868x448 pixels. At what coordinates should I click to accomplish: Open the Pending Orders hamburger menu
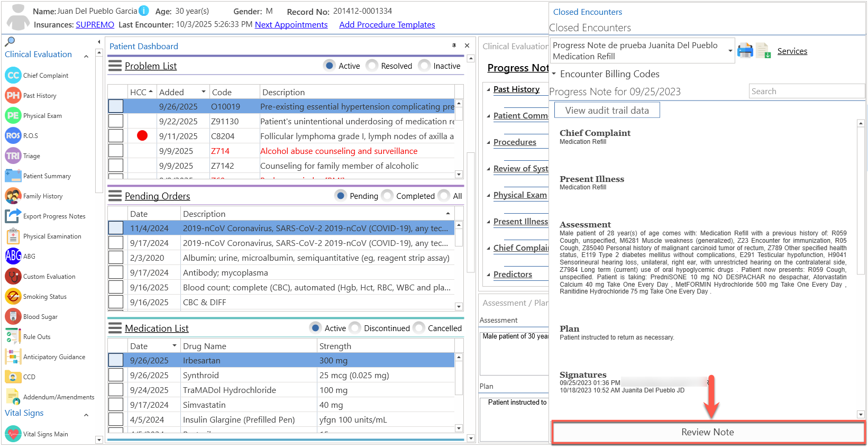[115, 196]
